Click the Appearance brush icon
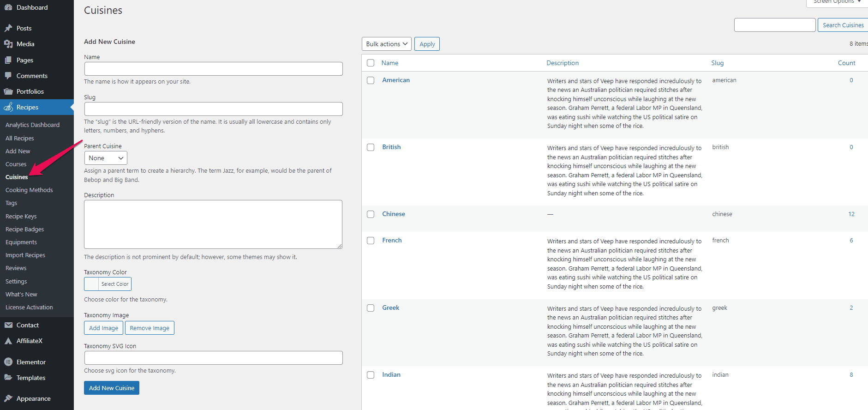The image size is (868, 410). pos(8,398)
